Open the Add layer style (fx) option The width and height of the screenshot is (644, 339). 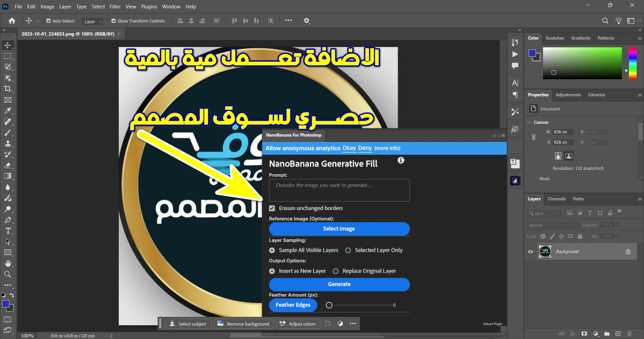pos(573,334)
